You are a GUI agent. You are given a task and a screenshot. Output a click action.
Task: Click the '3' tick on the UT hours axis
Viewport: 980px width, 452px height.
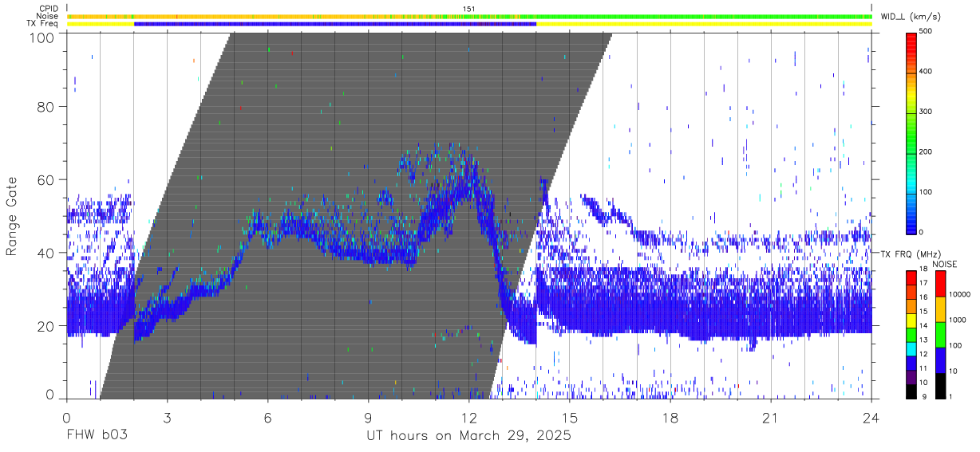(167, 417)
